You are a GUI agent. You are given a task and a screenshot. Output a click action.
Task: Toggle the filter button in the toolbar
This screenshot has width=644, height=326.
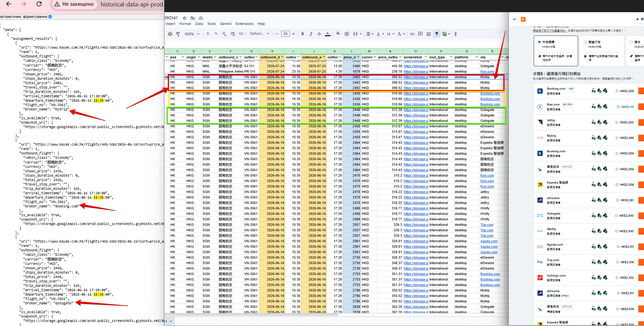pos(437,34)
